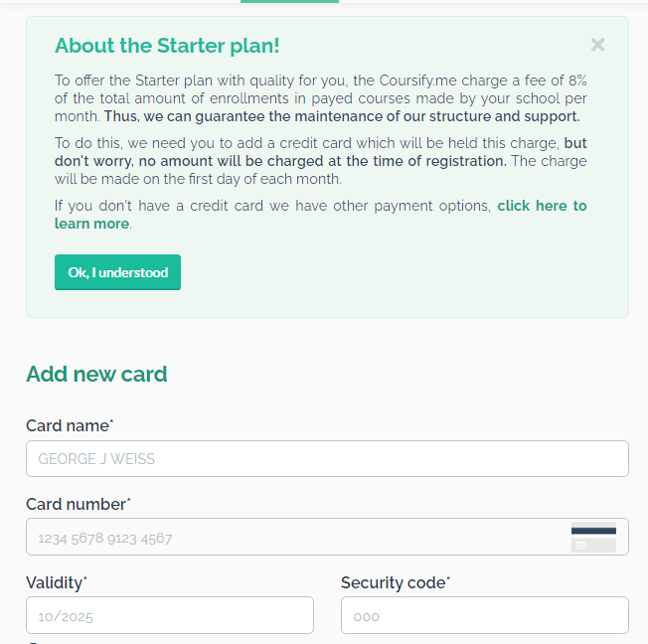Click the Validity label
648x644 pixels.
(57, 582)
